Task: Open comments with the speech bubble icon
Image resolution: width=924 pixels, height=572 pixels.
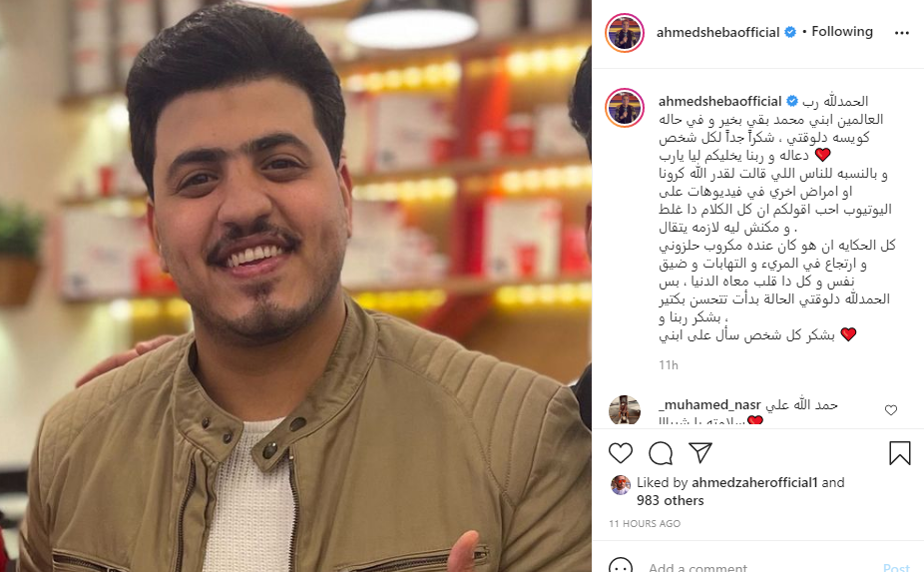Action: [661, 453]
